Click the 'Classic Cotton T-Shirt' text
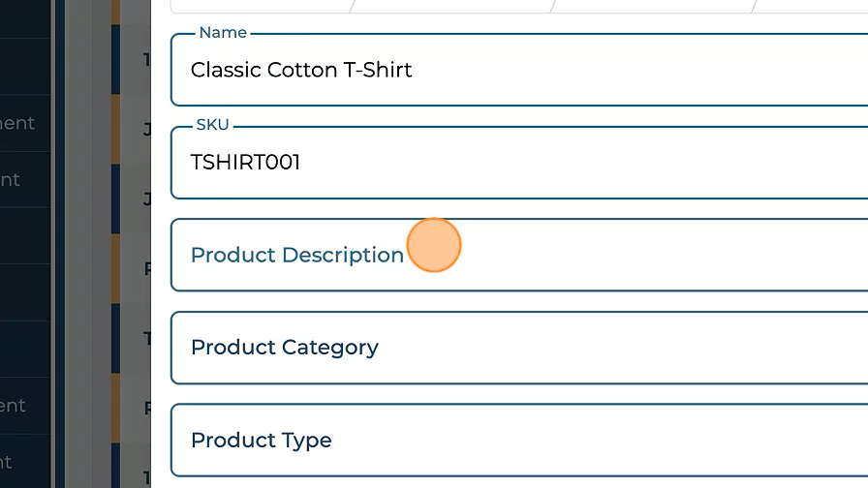The width and height of the screenshot is (868, 488). click(x=301, y=70)
